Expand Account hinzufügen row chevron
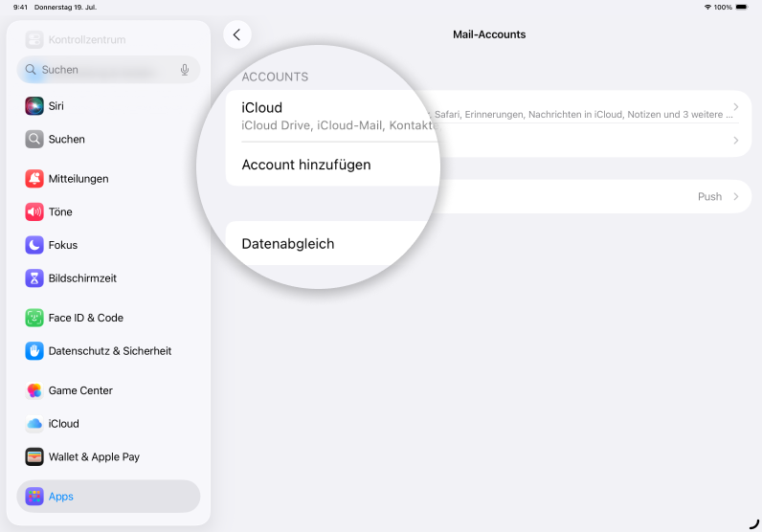This screenshot has height=532, width=762. point(735,141)
